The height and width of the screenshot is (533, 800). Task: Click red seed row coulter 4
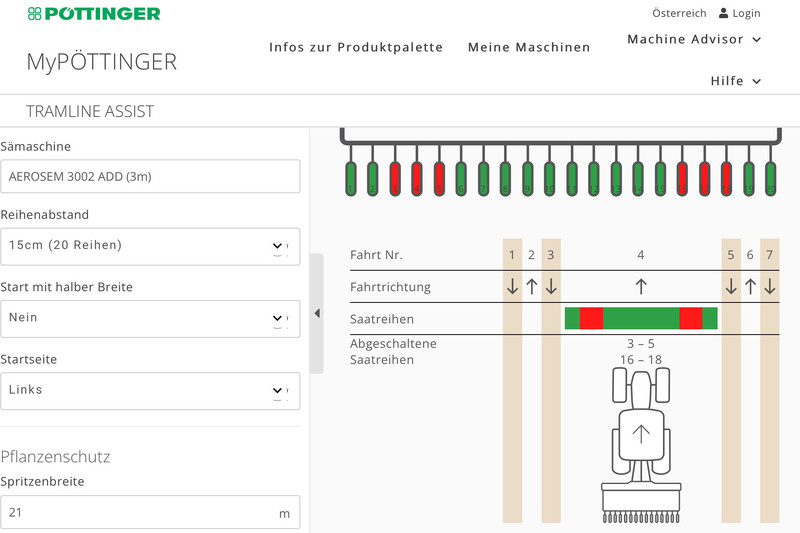click(417, 178)
